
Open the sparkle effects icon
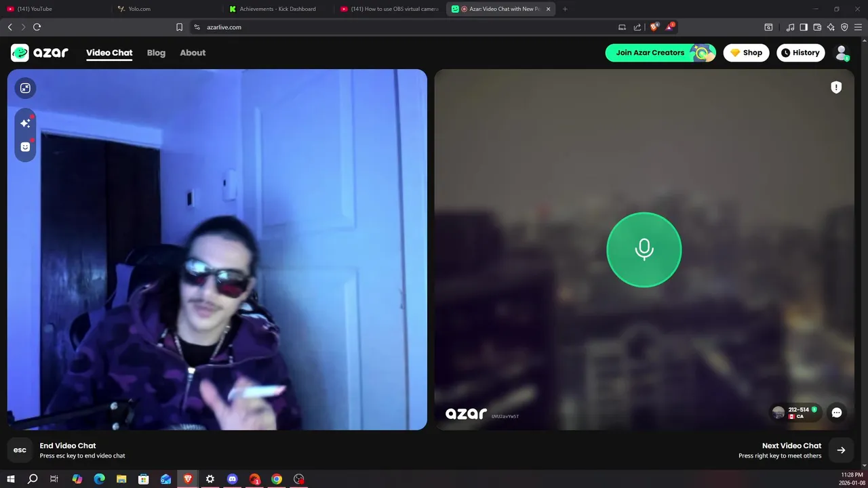point(25,123)
